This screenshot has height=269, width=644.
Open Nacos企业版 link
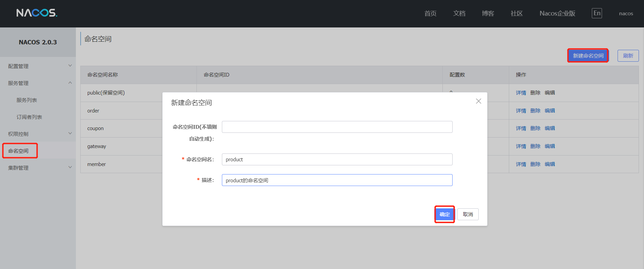click(557, 13)
